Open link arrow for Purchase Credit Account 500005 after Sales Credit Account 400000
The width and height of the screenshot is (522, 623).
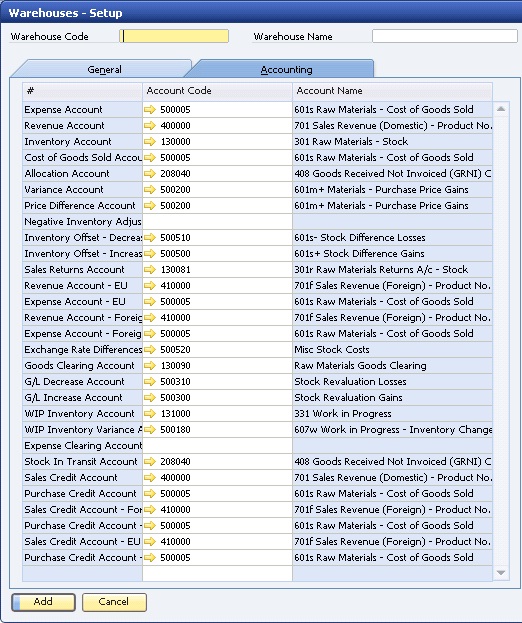(x=150, y=493)
